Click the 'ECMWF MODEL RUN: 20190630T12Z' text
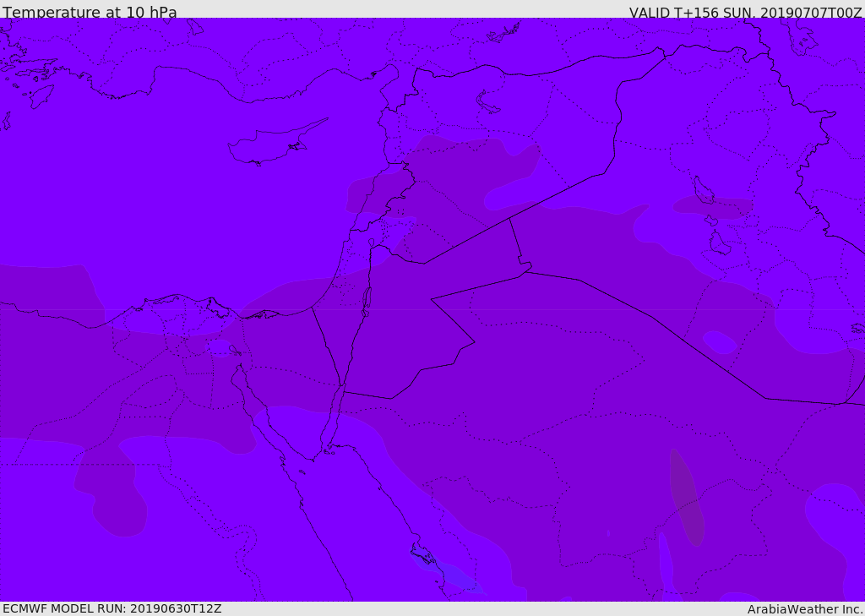The height and width of the screenshot is (616, 865). [112, 608]
